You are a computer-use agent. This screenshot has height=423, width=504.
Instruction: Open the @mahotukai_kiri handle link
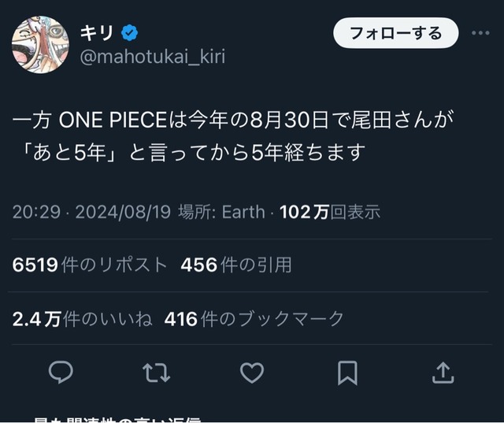pyautogui.click(x=152, y=57)
